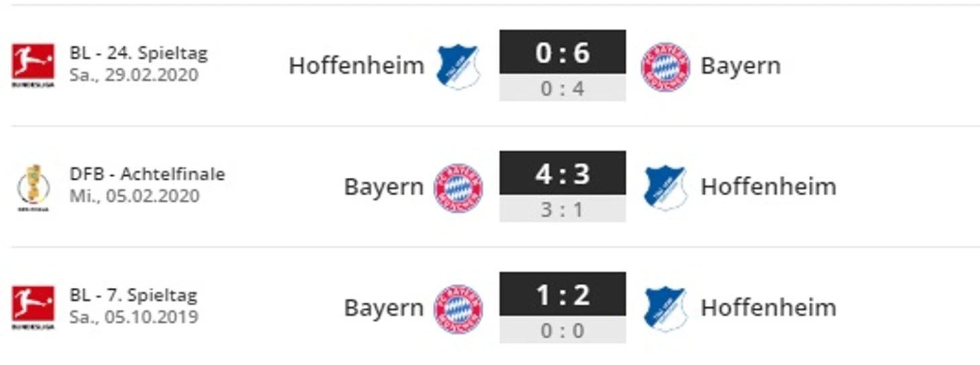Viewport: 980px width, 365px height.
Task: Click Bayern crest in 4:3 cup match
Action: click(x=458, y=188)
